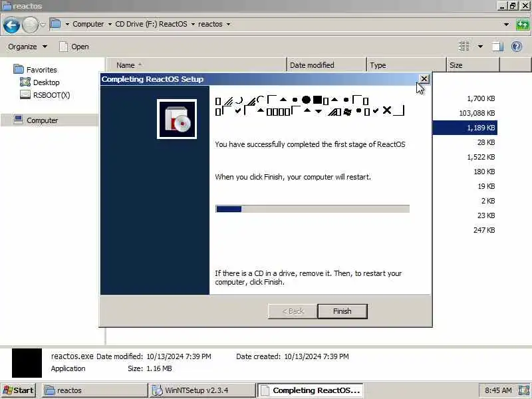Screen dimensions: 532x399
Task: Select reactos folder in the breadcrumb
Action: 210,24
